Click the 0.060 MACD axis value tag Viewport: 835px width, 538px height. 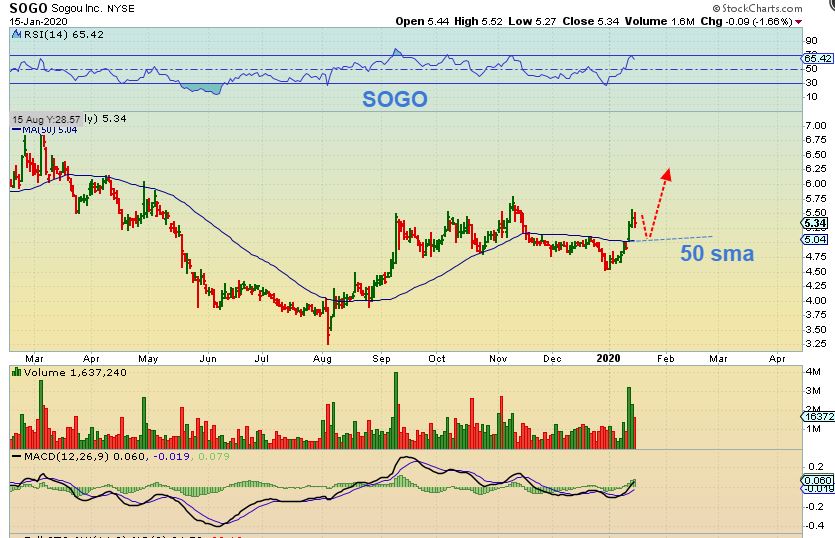click(818, 480)
